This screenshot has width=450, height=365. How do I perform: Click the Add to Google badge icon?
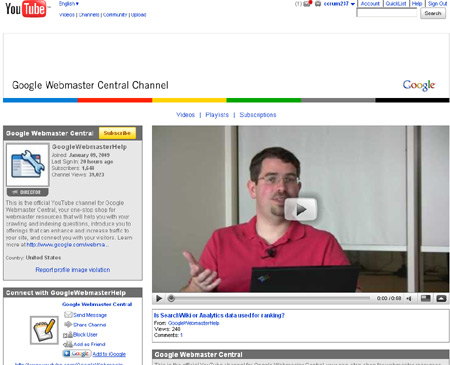(x=77, y=354)
